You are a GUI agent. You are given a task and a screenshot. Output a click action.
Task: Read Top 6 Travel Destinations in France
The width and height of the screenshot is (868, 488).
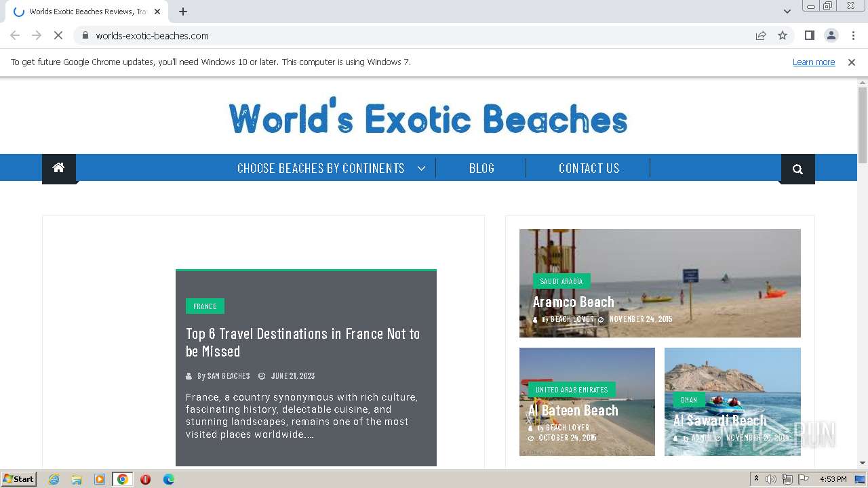(303, 342)
